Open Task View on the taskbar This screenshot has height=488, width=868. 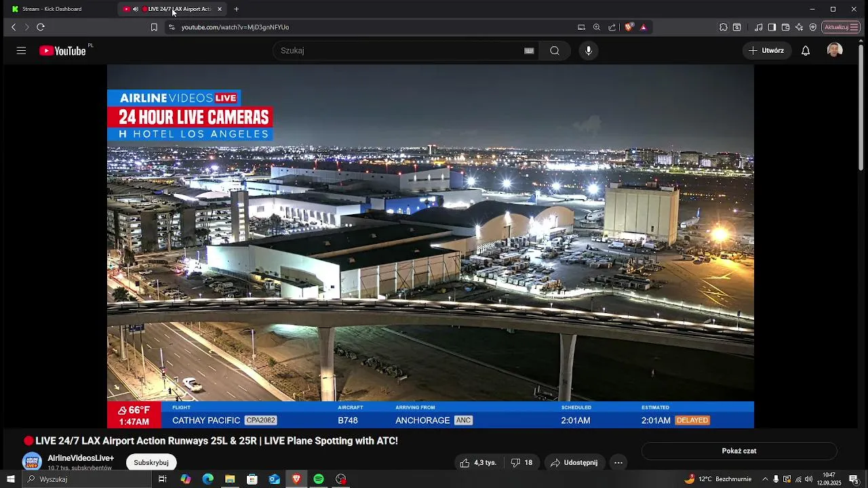[x=163, y=479]
